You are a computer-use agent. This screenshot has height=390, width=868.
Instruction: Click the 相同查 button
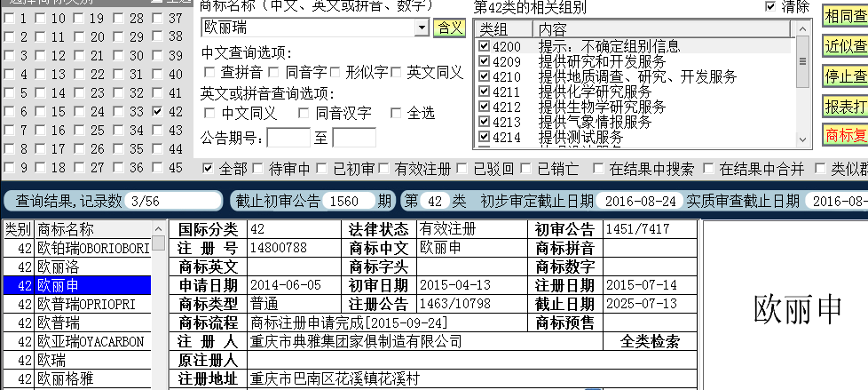[845, 17]
